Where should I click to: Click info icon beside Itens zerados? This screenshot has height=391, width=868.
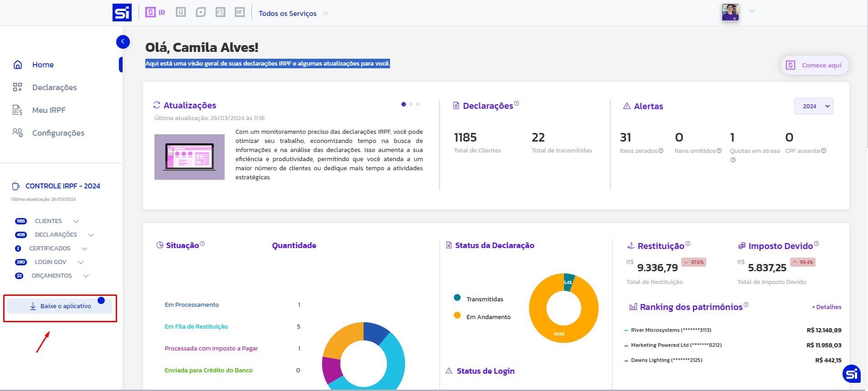661,151
